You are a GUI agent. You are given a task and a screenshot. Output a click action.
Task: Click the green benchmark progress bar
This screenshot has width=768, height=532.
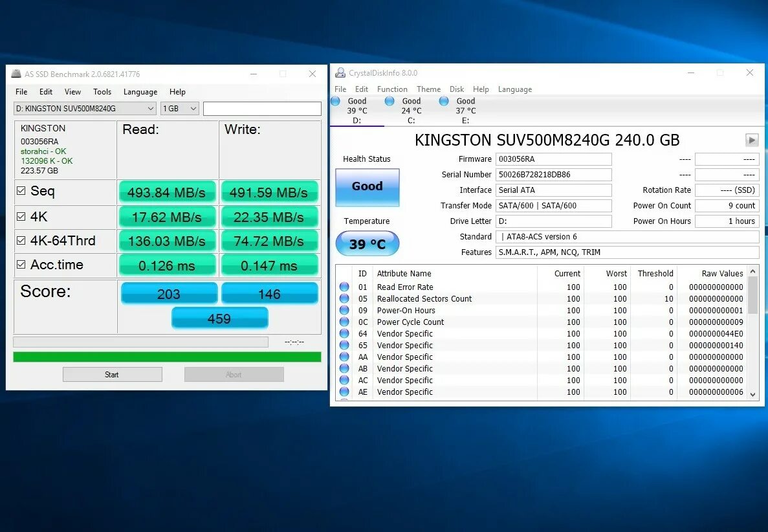(x=167, y=357)
